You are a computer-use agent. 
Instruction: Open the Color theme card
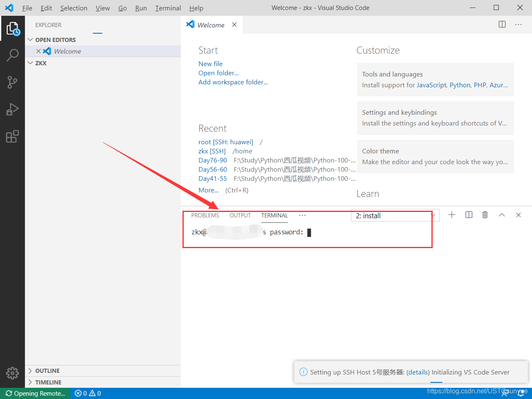436,156
